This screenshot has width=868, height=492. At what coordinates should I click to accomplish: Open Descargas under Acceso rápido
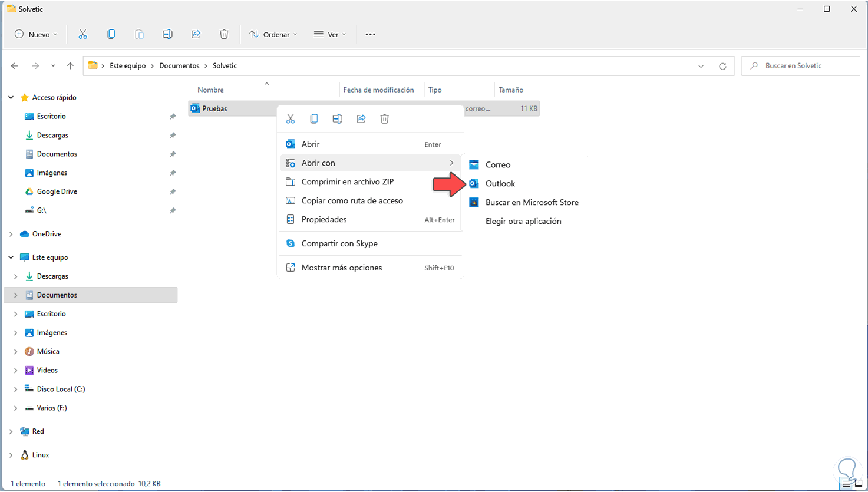click(x=52, y=136)
